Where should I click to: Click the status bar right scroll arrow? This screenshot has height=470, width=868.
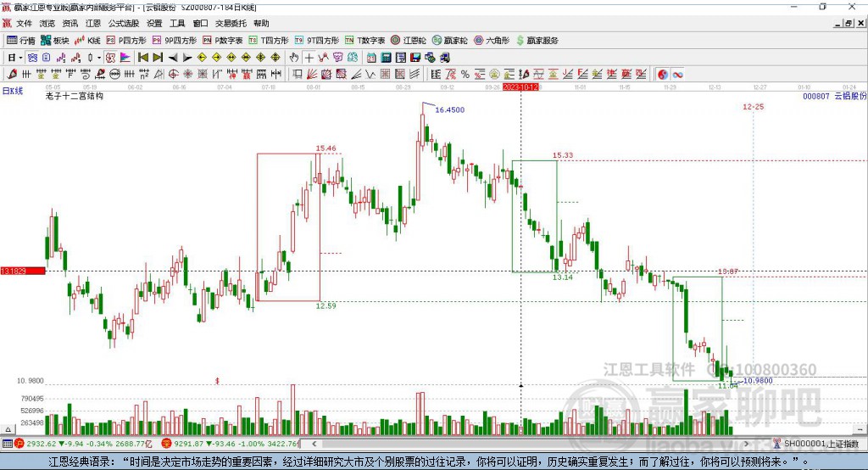pyautogui.click(x=746, y=444)
